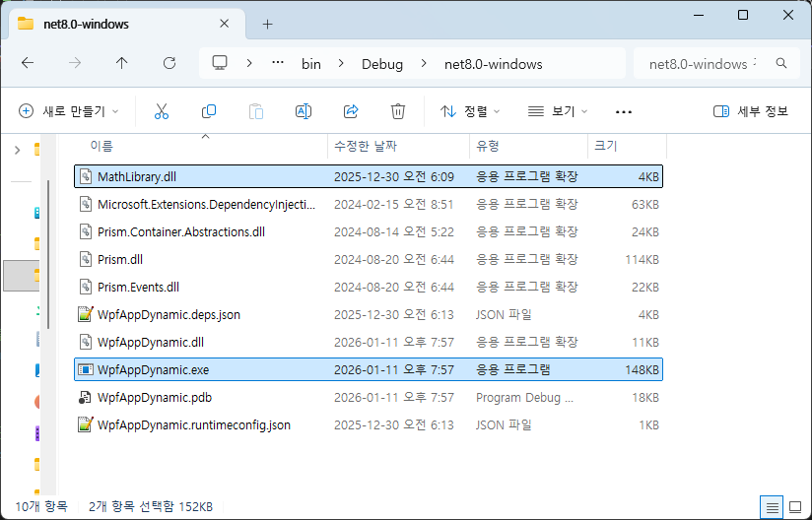Open the 새로 만들기 dropdown
Screen dimensions: 812x520
69,111
